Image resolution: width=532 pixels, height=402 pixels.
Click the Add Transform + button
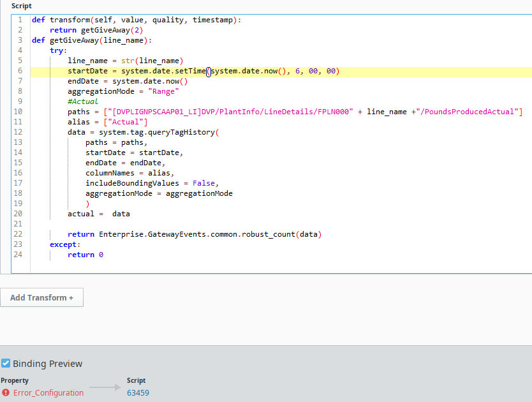click(x=41, y=297)
